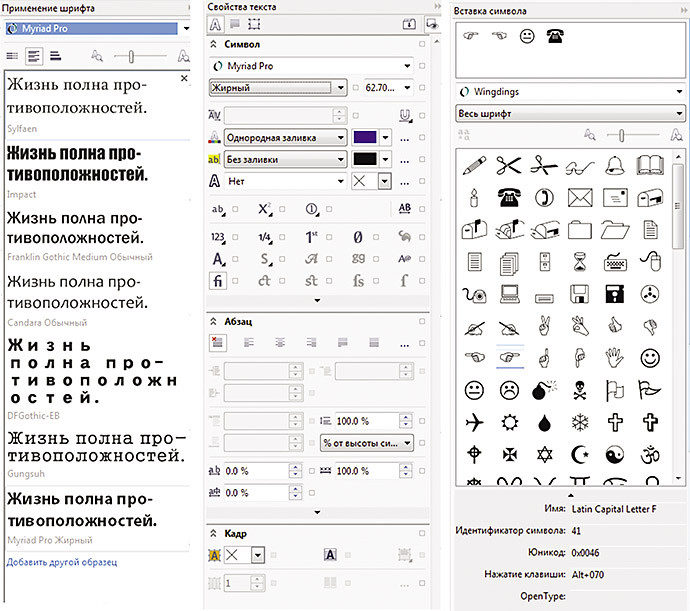
Task: Select the telephone symbol in the Wingdings grid
Action: click(509, 197)
